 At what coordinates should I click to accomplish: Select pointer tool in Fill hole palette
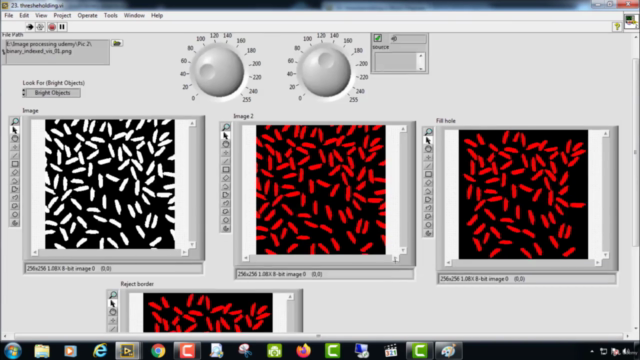click(428, 140)
